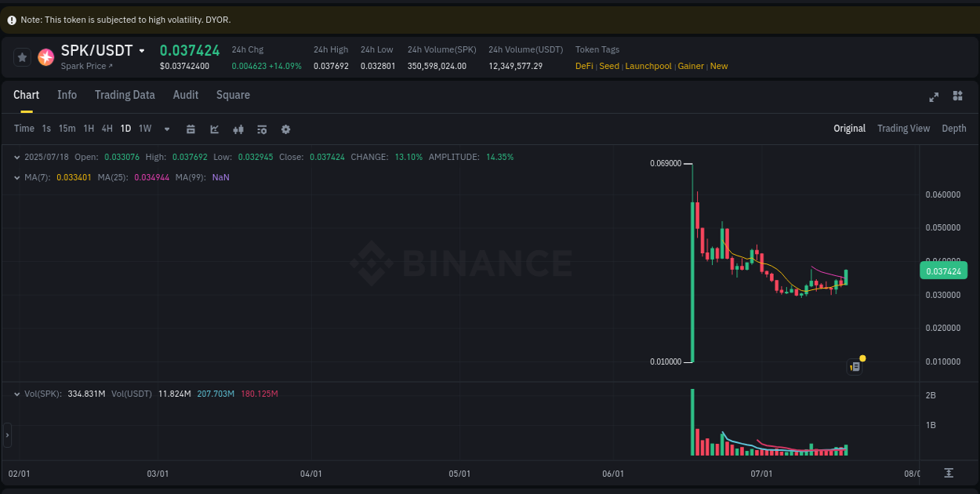The height and width of the screenshot is (494, 980).
Task: Expand the chart to fullscreen via arrows icon
Action: pos(934,96)
